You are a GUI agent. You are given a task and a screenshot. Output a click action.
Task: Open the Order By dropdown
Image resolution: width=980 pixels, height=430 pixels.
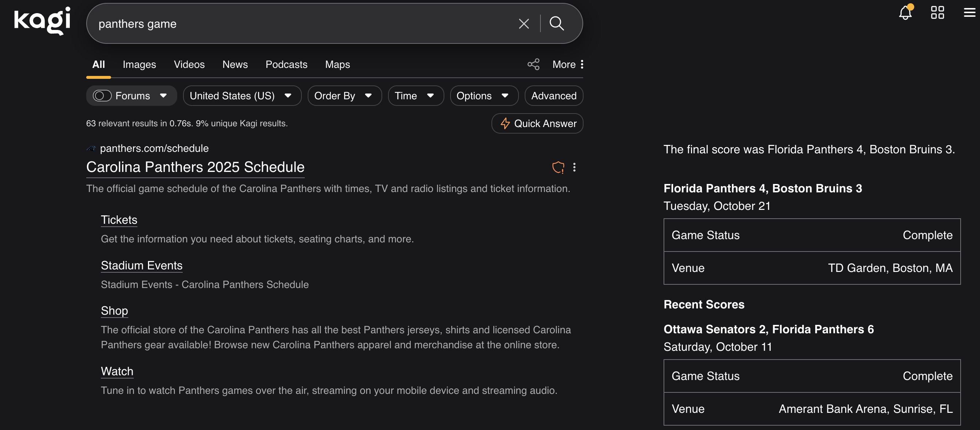tap(344, 96)
